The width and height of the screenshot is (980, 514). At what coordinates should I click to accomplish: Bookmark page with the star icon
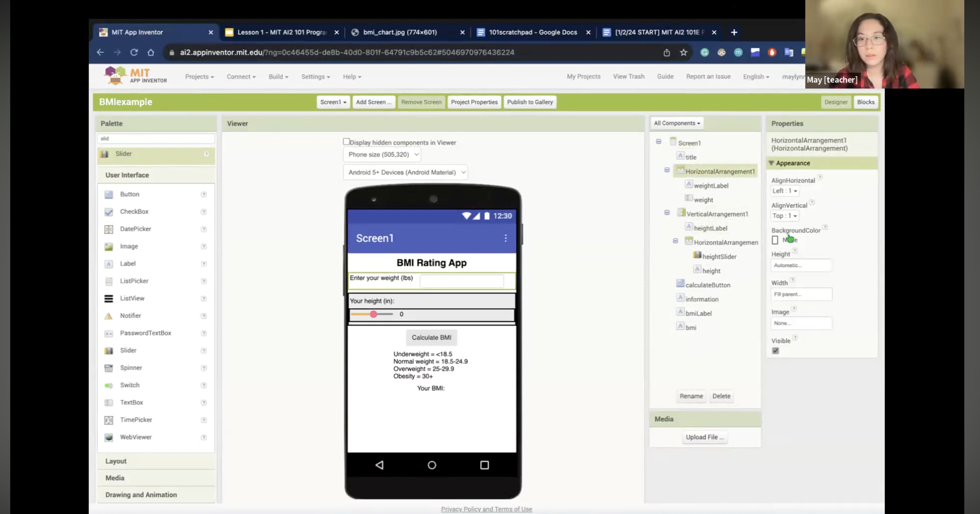tap(684, 52)
